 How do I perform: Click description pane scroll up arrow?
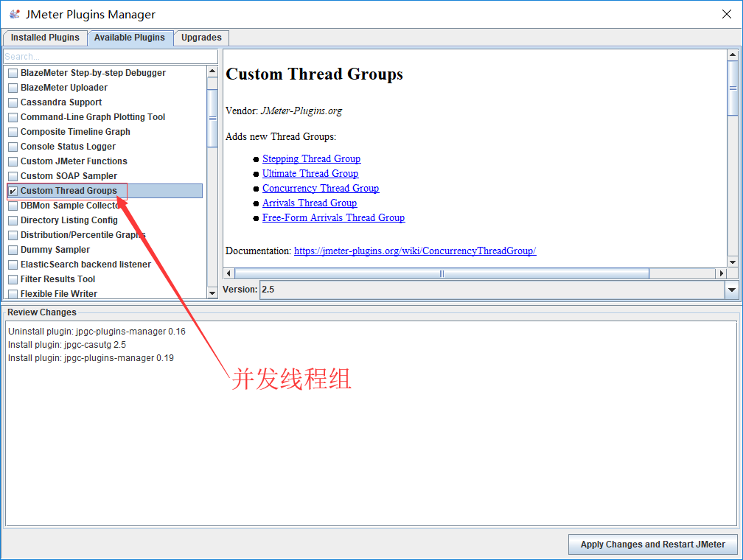(x=733, y=55)
